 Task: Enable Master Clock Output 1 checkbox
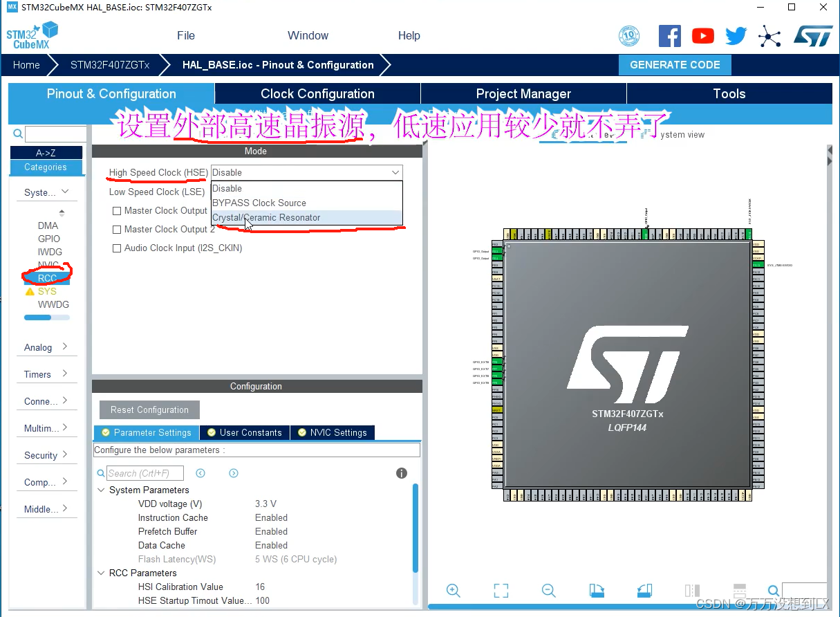coord(117,210)
